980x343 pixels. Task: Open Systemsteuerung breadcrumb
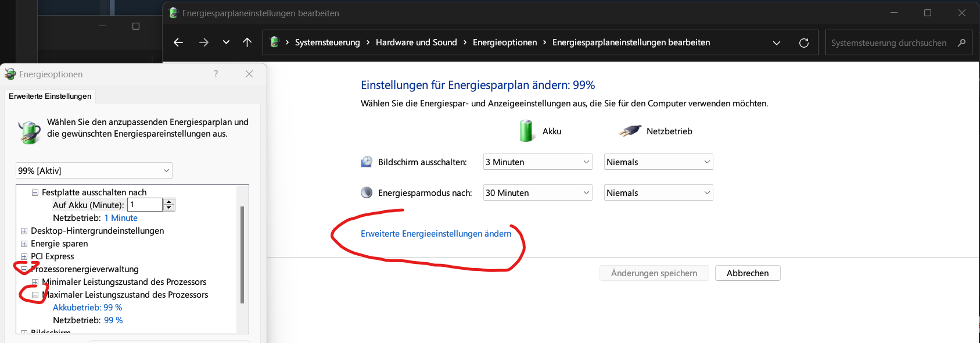click(x=328, y=42)
